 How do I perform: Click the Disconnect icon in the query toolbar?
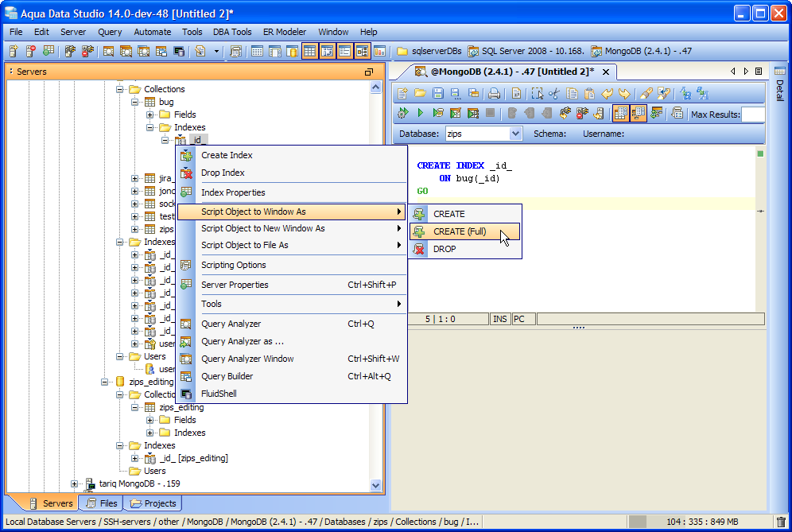[582, 113]
